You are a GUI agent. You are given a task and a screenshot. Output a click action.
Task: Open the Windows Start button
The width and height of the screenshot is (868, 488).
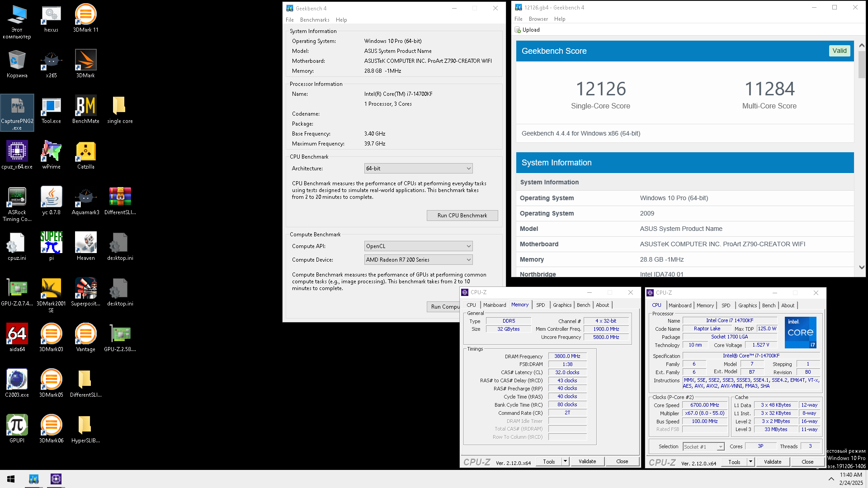coord(11,479)
